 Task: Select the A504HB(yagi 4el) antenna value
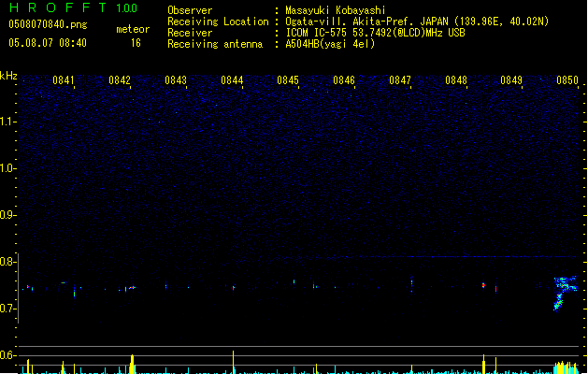330,44
